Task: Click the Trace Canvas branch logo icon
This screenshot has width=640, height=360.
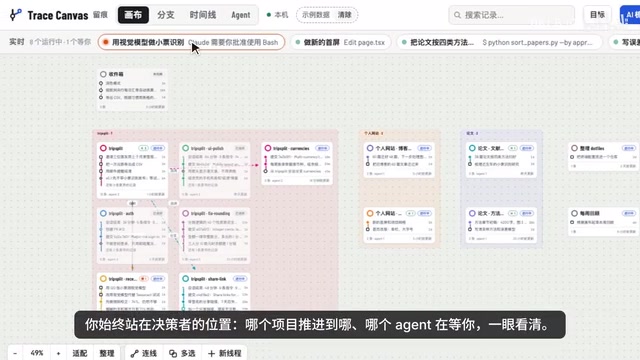Action: tap(16, 15)
